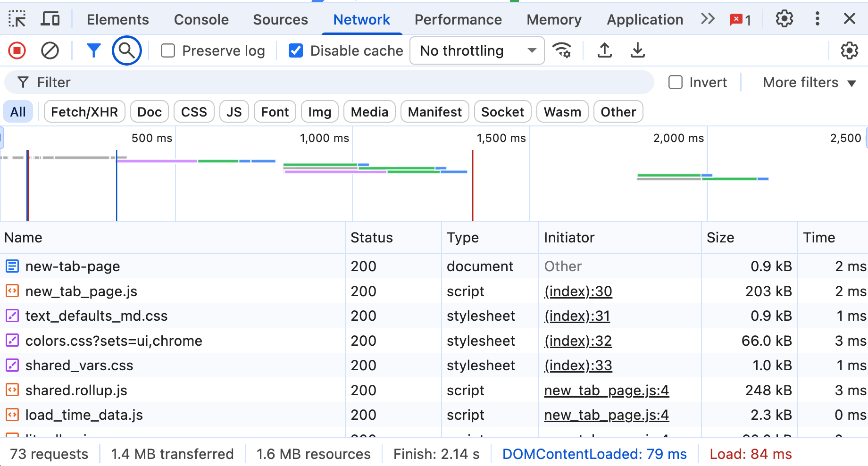The image size is (868, 466).
Task: Uncheck the Disable cache checkbox
Action: tap(296, 50)
